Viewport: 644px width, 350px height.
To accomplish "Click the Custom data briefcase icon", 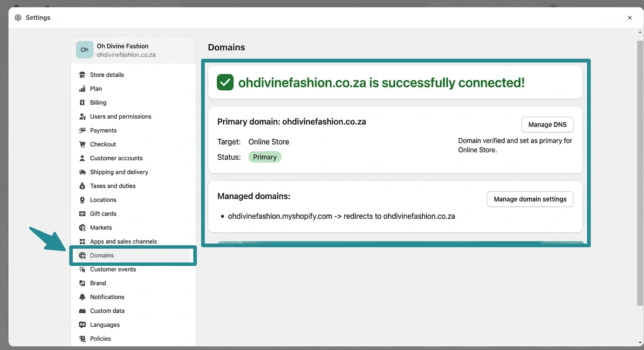I will point(82,311).
